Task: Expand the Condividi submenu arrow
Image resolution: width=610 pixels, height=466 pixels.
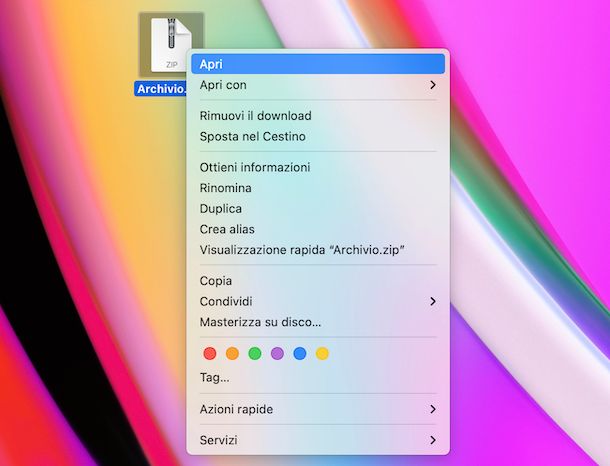Action: tap(433, 301)
